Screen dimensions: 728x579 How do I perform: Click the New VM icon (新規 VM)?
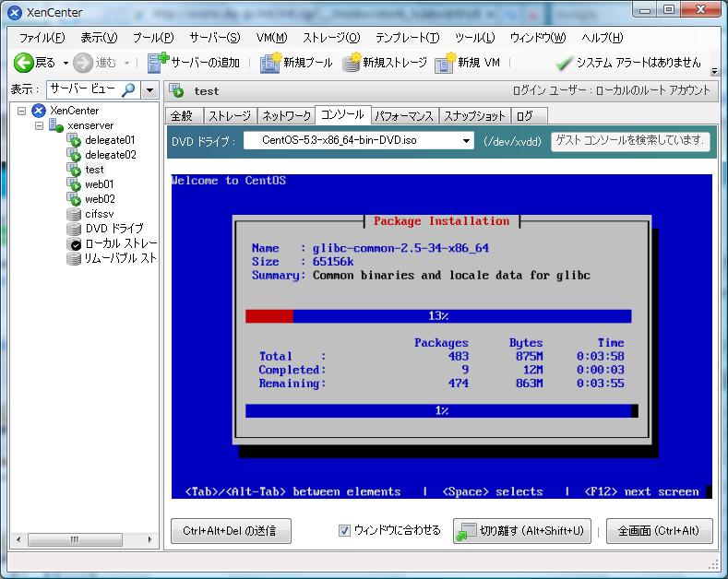446,63
